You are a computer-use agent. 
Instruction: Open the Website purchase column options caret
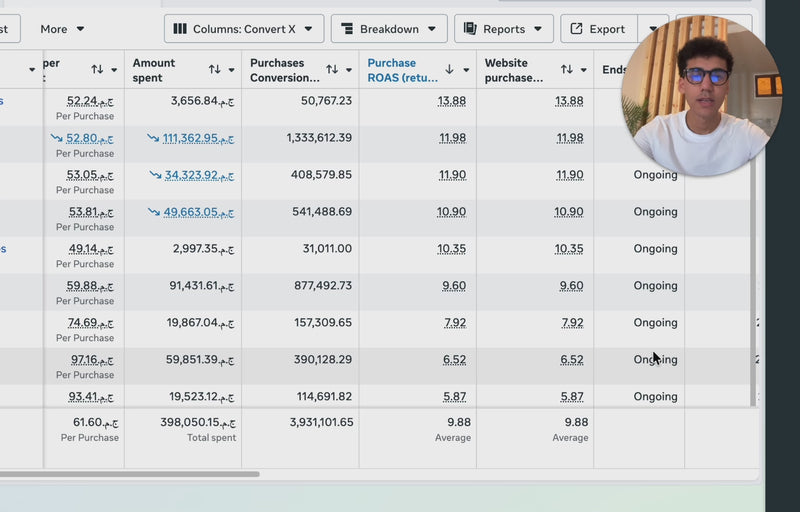tap(582, 70)
